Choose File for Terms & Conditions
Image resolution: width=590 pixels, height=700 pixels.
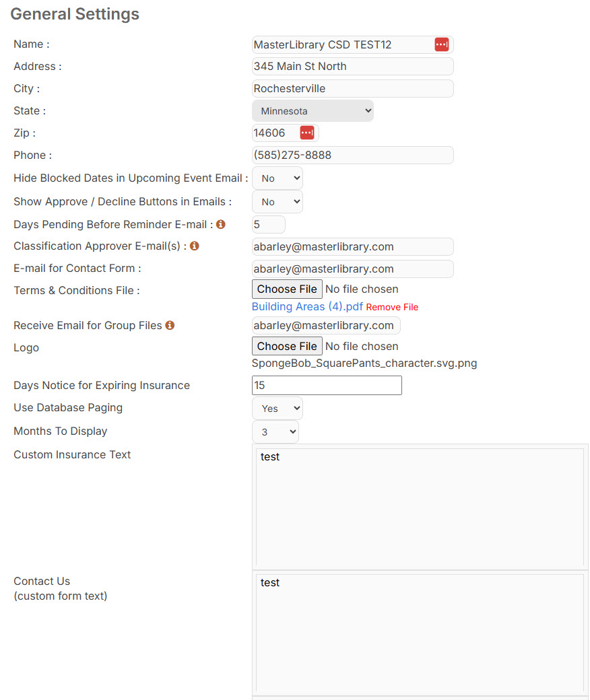point(287,289)
